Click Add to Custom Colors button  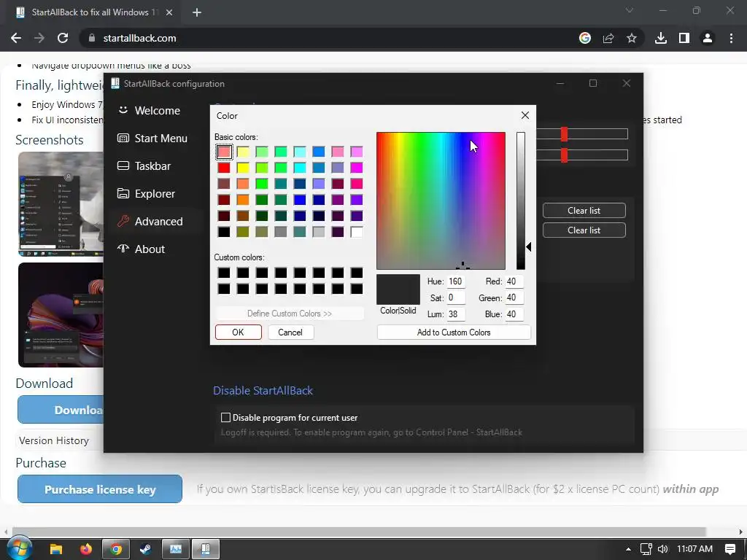(454, 332)
